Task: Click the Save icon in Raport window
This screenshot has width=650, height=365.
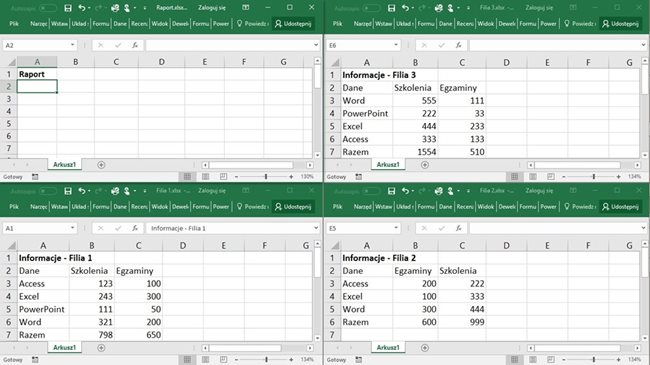Action: click(68, 8)
